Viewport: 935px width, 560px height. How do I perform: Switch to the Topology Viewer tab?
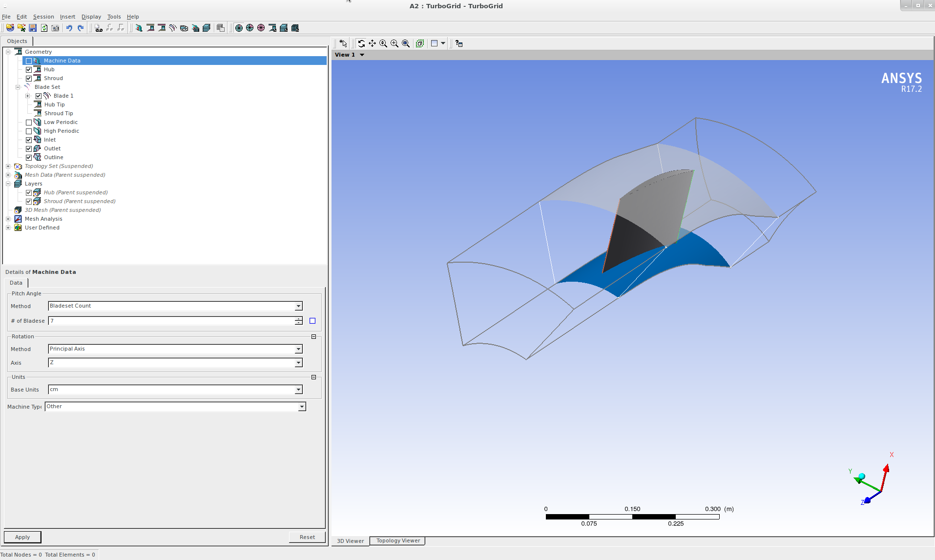(x=398, y=540)
